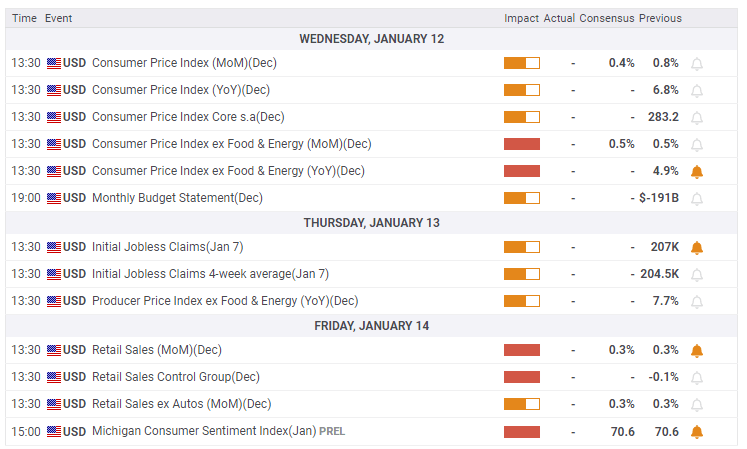Click the Thursday, January 13 date header
The height and width of the screenshot is (449, 747).
(372, 223)
